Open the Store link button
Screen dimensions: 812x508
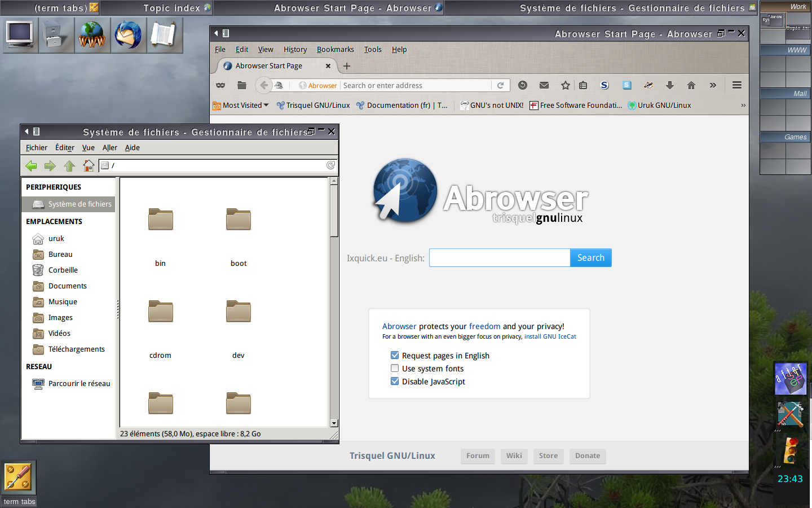548,456
